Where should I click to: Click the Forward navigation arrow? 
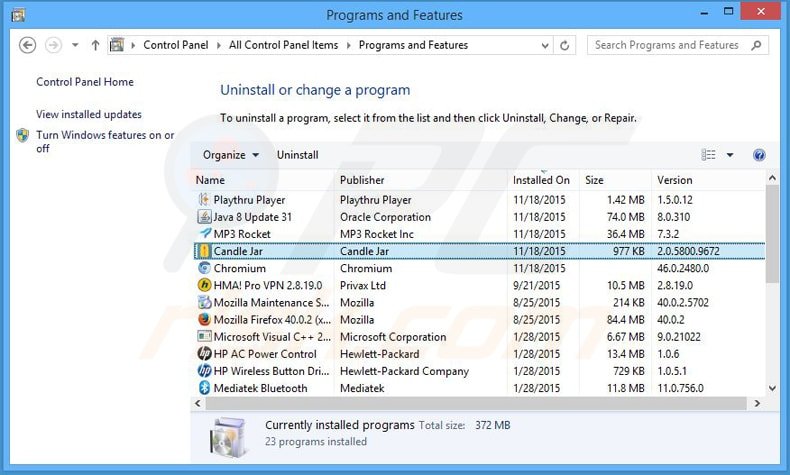(53, 45)
